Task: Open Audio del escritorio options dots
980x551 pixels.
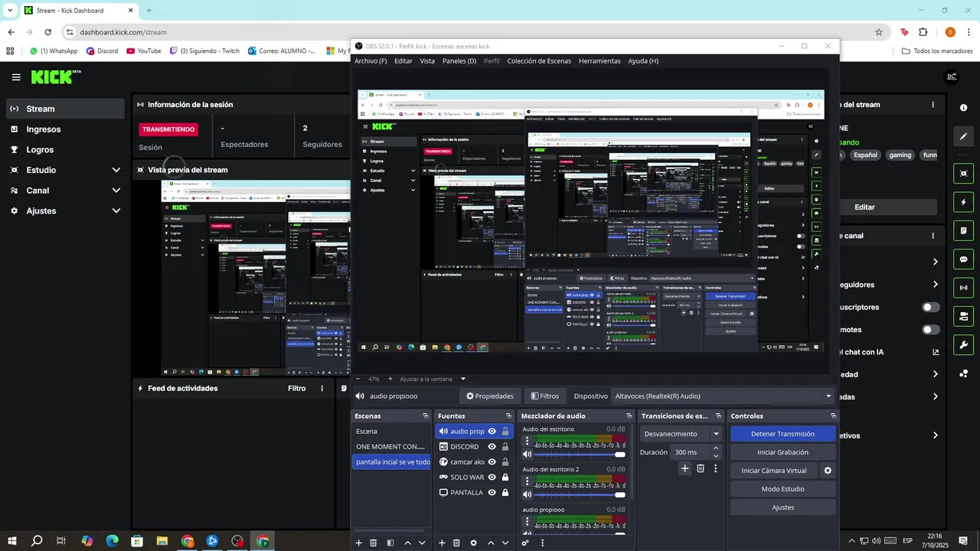Action: (527, 442)
